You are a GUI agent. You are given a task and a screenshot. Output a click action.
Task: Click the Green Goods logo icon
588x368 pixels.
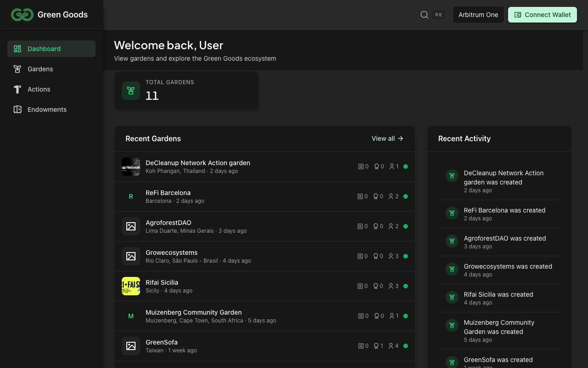click(x=22, y=15)
